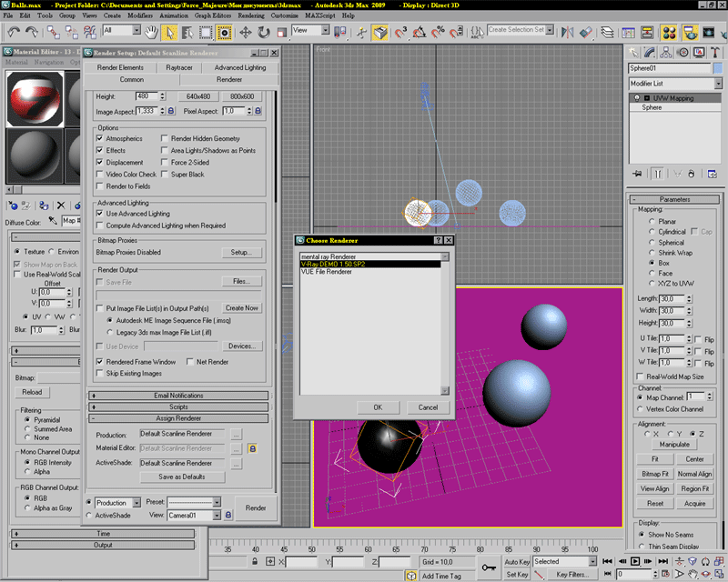This screenshot has height=582, width=728.
Task: Open the Utilities hammer panel icon
Action: 715,53
